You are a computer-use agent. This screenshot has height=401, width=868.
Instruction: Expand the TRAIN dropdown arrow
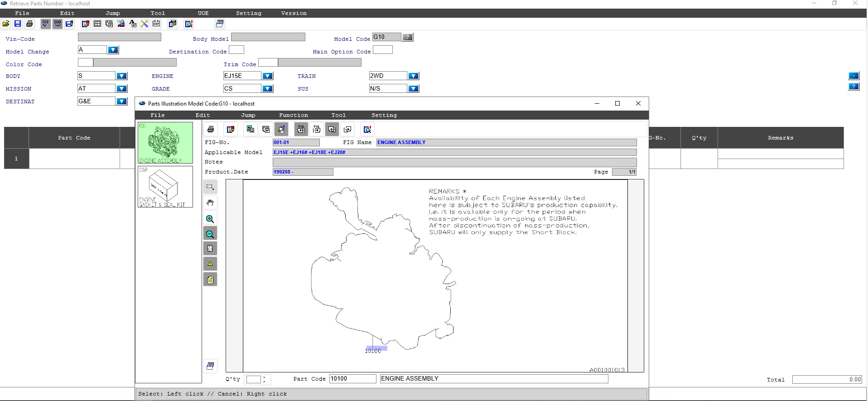pyautogui.click(x=414, y=76)
